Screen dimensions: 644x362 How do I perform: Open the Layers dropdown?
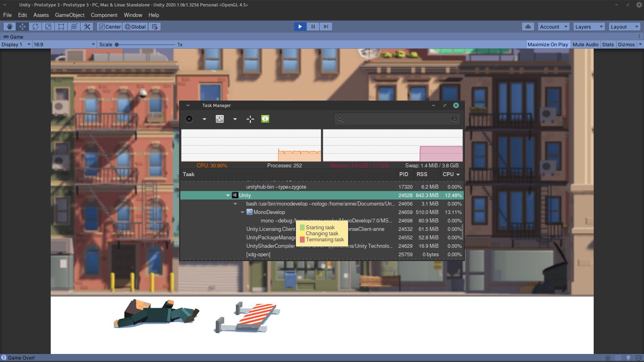(588, 27)
